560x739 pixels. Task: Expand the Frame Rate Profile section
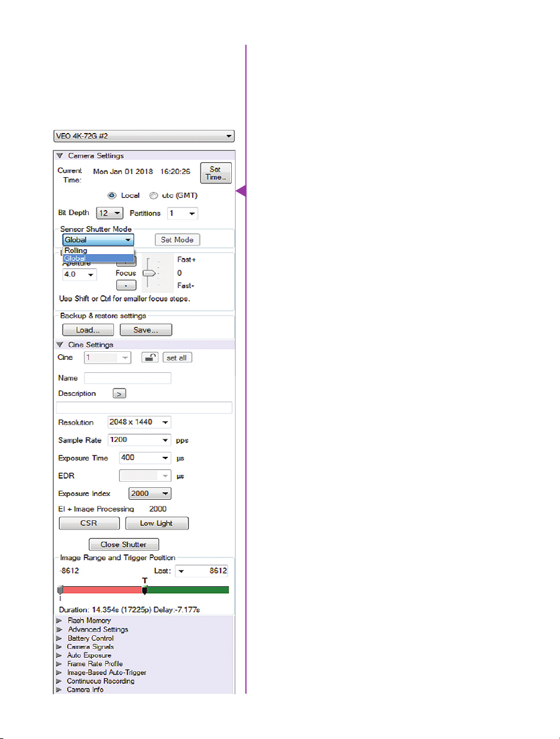pos(59,664)
